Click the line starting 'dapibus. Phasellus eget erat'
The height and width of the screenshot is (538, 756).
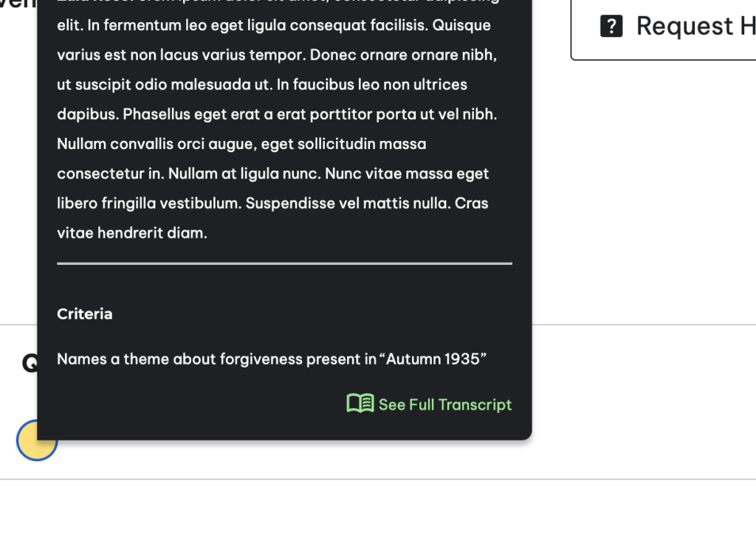[x=277, y=114]
